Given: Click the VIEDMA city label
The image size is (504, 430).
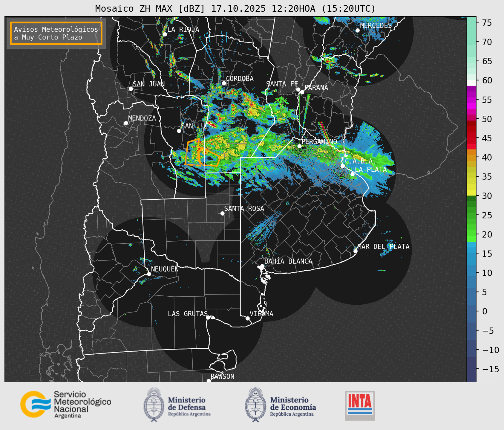Looking at the screenshot, I should coord(261,314).
